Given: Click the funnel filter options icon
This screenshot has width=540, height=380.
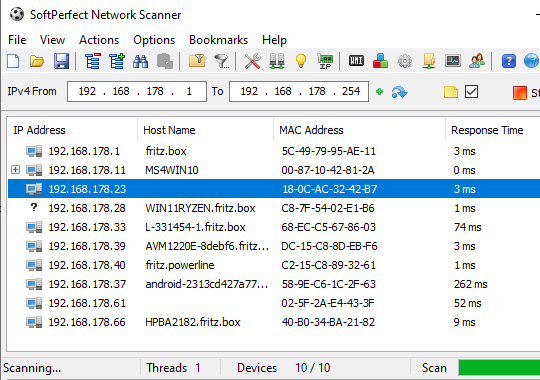Looking at the screenshot, I should 222,61.
